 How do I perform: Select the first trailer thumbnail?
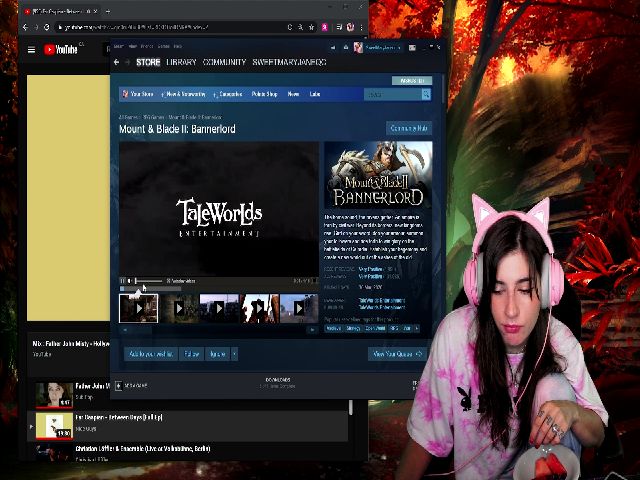[x=138, y=309]
